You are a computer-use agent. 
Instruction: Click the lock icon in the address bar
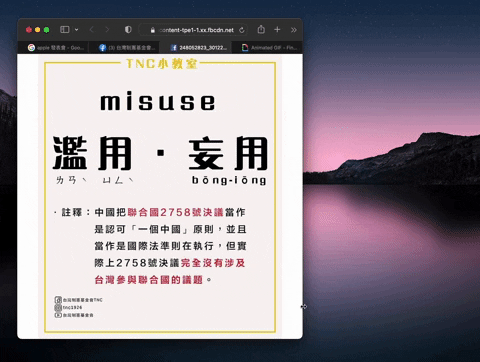153,30
